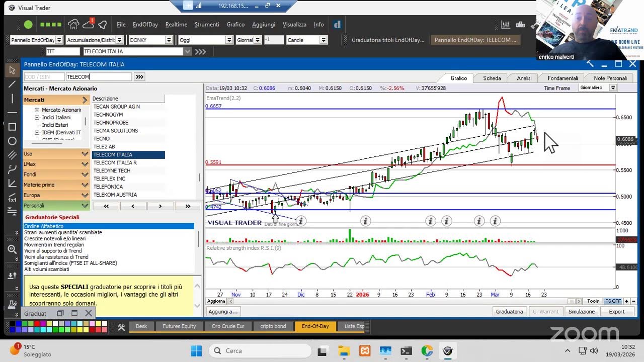Expand the Materie prime section

(56, 185)
